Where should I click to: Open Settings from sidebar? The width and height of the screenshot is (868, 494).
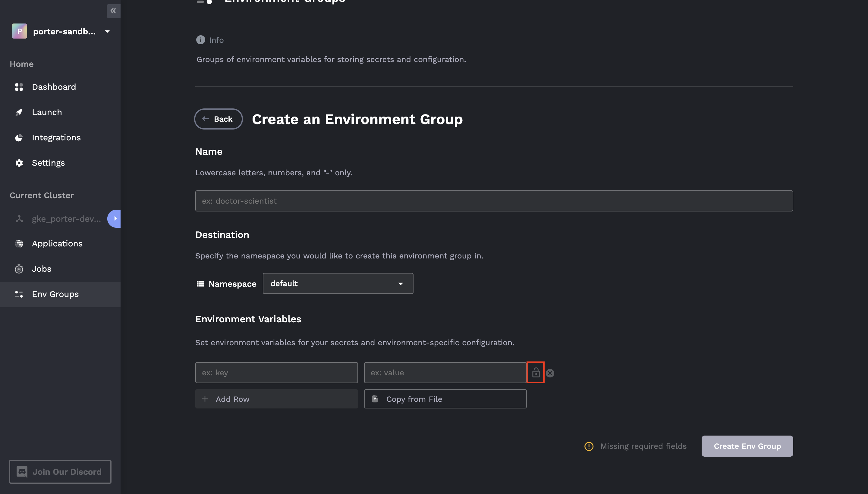[48, 163]
